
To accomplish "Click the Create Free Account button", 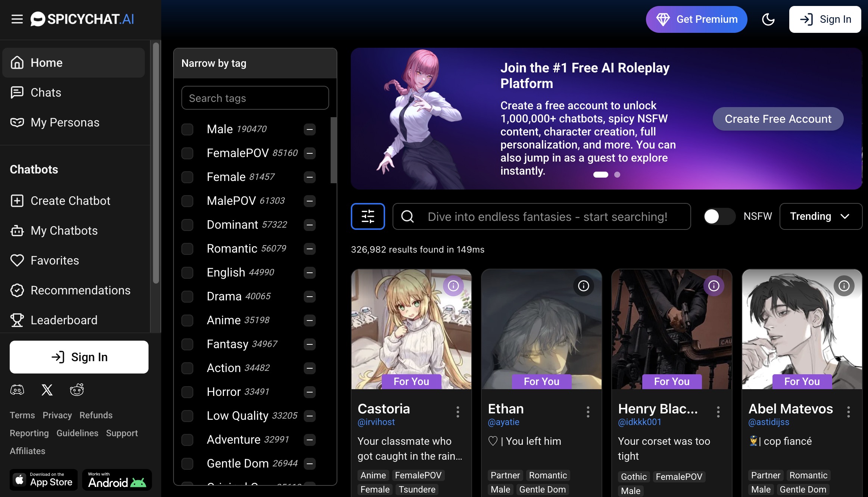I will (x=778, y=119).
